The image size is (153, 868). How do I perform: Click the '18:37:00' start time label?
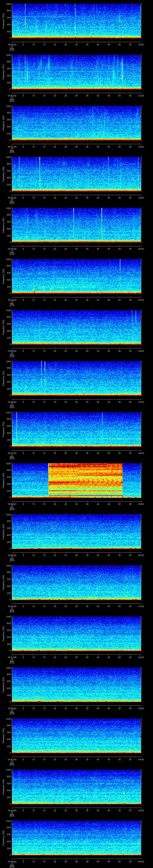pos(12,453)
